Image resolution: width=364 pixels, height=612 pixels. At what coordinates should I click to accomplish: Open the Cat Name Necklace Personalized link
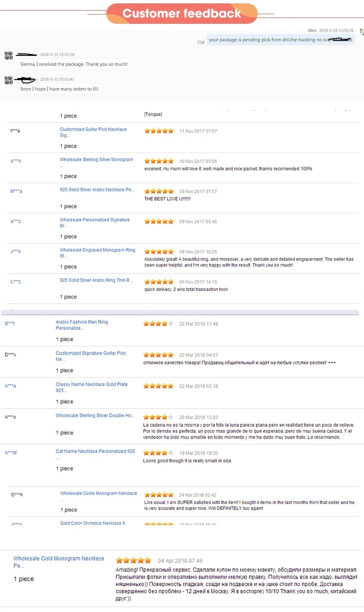pos(95,451)
